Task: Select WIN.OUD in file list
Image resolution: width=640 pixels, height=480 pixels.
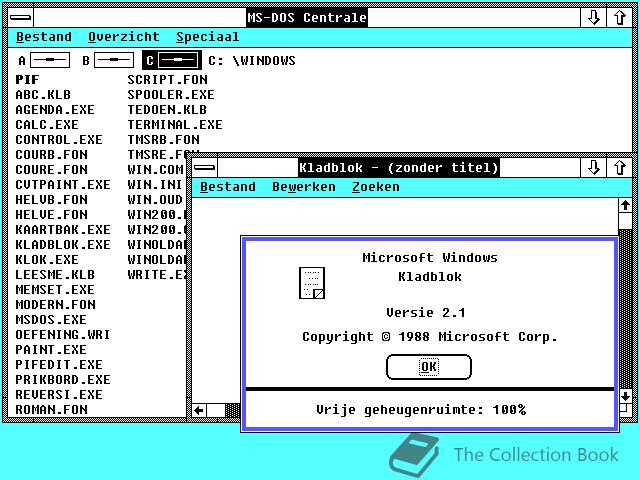Action: click(x=155, y=200)
